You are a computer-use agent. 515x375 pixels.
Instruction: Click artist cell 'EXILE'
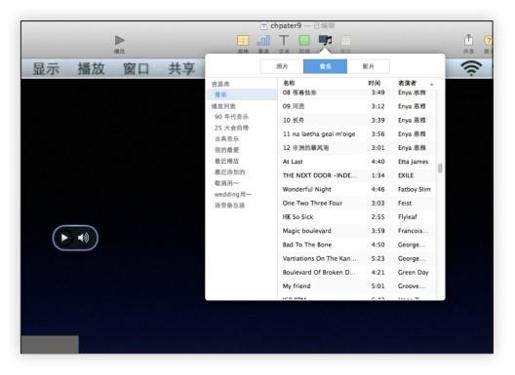pos(406,175)
